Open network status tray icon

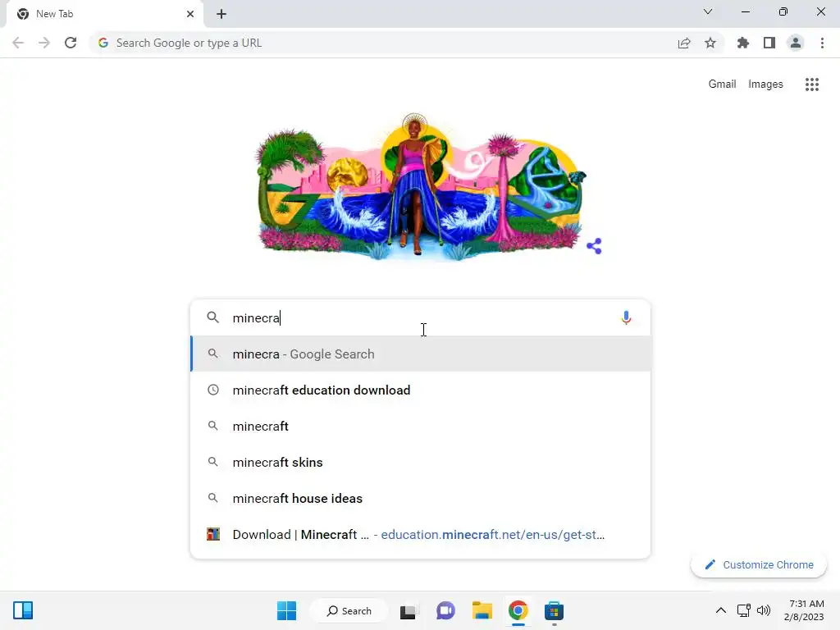[743, 610]
